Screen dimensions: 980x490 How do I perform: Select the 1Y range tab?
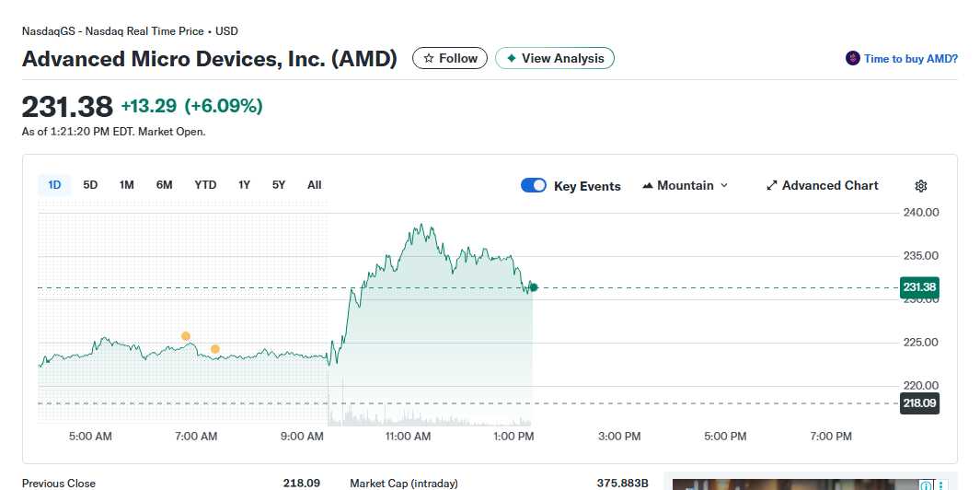coord(245,184)
